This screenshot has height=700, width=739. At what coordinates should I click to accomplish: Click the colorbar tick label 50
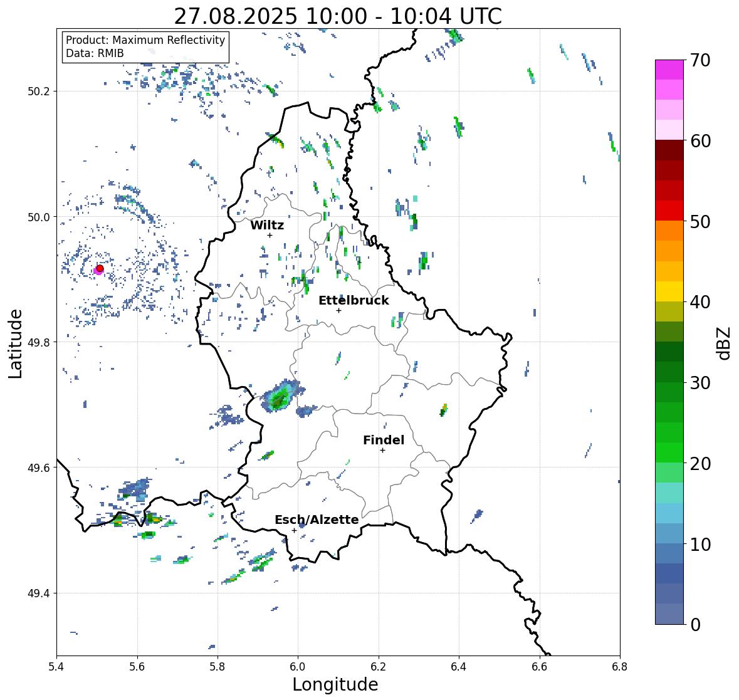[x=700, y=221]
